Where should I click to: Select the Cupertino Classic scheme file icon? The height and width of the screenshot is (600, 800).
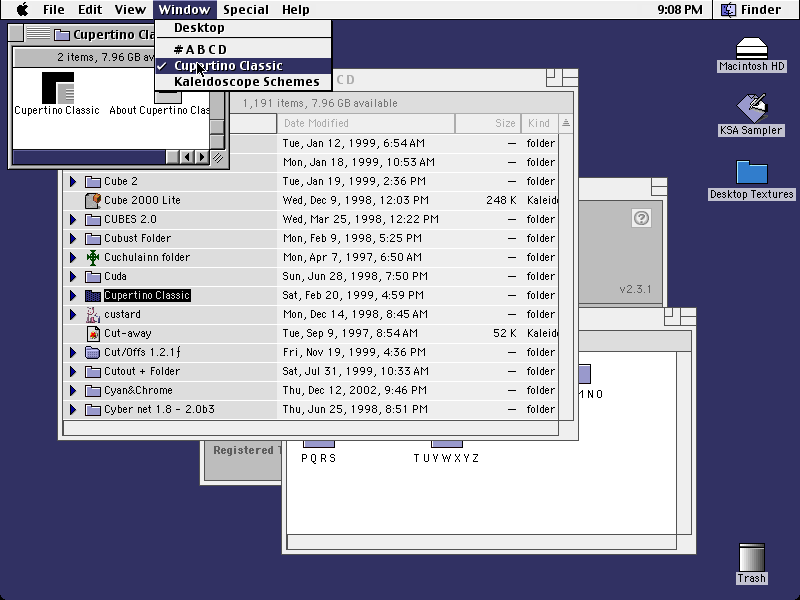(x=58, y=88)
